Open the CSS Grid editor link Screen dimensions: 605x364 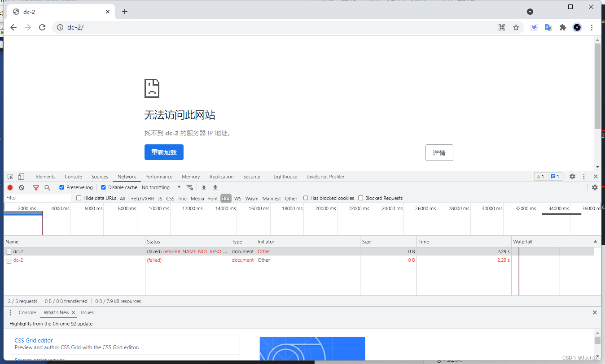(34, 341)
